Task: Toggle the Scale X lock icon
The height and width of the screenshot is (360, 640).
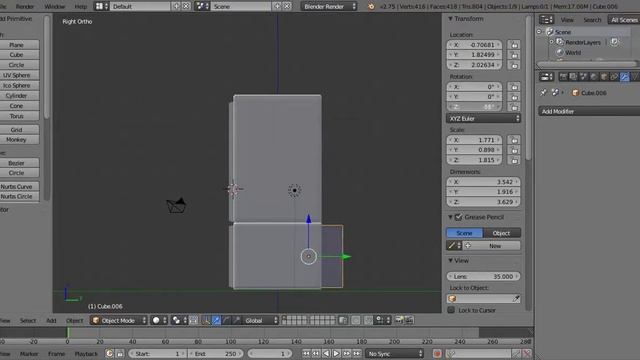Action: coord(514,140)
